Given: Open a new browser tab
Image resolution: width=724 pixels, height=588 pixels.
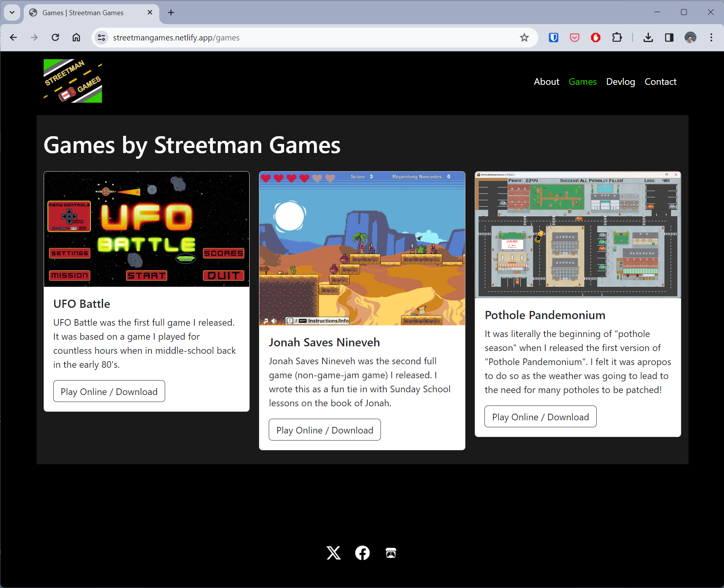Looking at the screenshot, I should (x=171, y=12).
